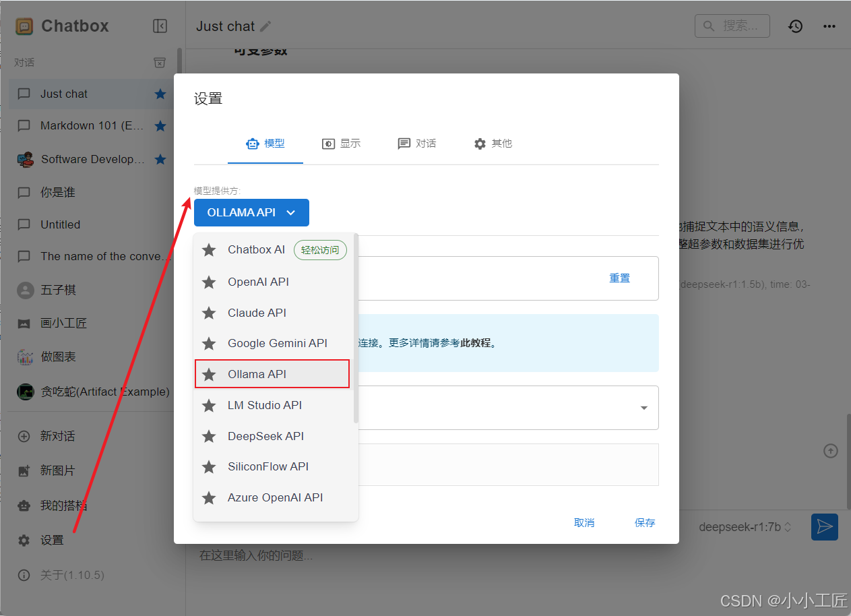Toggle the star beside Software Develop chat
The height and width of the screenshot is (616, 851).
tap(160, 159)
